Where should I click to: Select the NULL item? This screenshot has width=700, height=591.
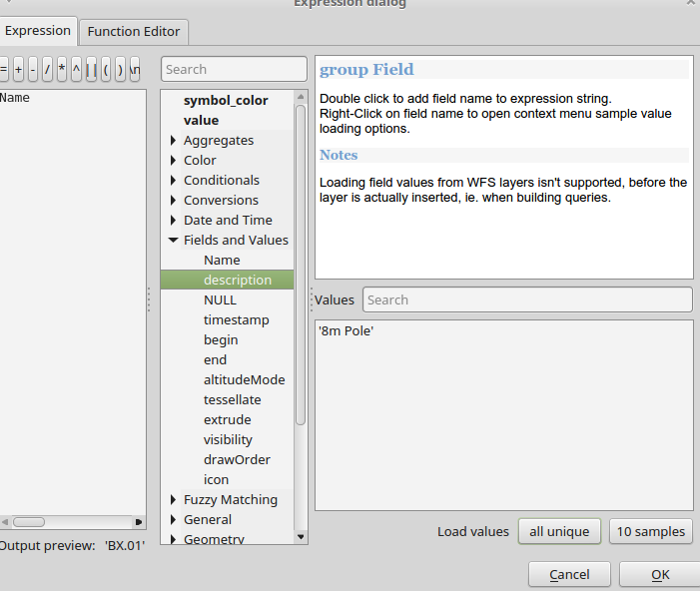tap(220, 299)
